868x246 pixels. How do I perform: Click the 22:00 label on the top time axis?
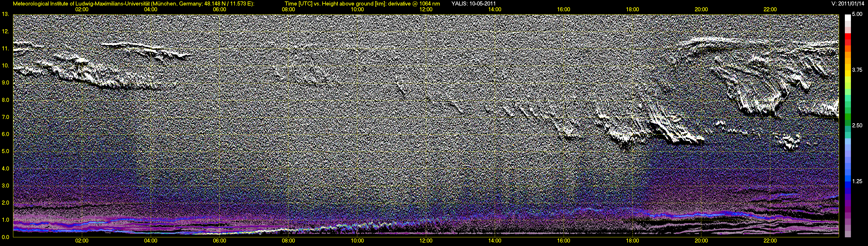770,10
